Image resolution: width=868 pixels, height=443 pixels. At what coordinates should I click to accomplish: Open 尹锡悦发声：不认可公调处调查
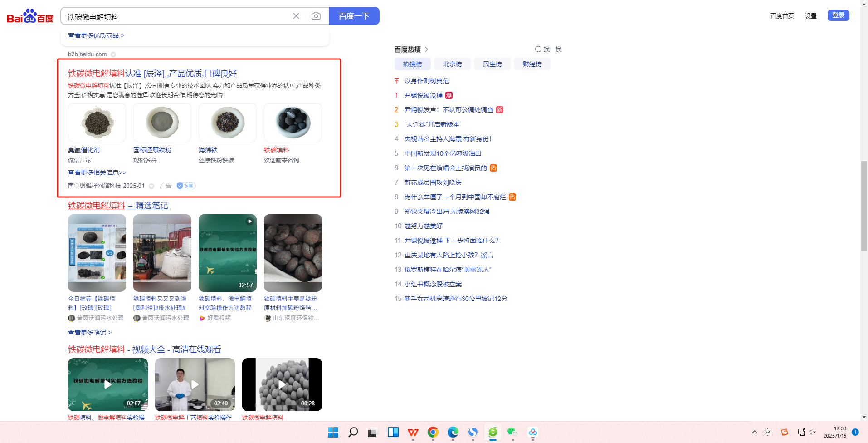449,110
